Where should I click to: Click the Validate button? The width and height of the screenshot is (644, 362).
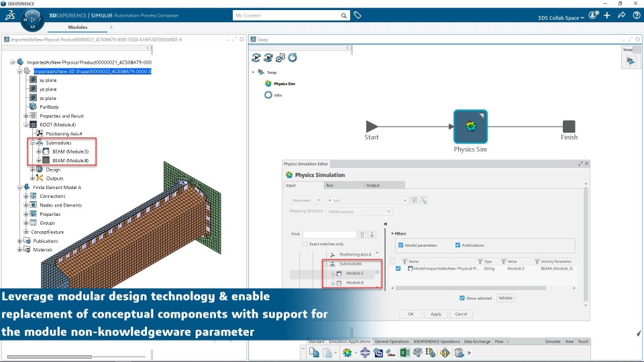(x=505, y=298)
